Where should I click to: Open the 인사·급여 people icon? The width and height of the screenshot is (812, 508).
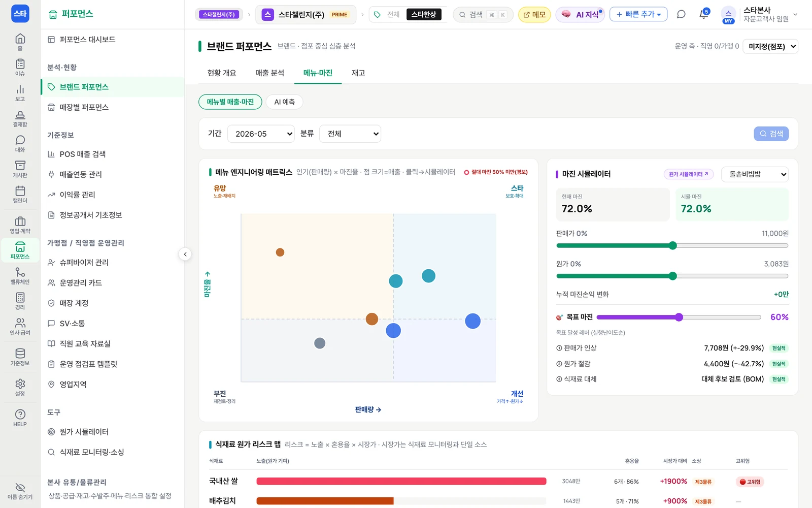coord(20,326)
